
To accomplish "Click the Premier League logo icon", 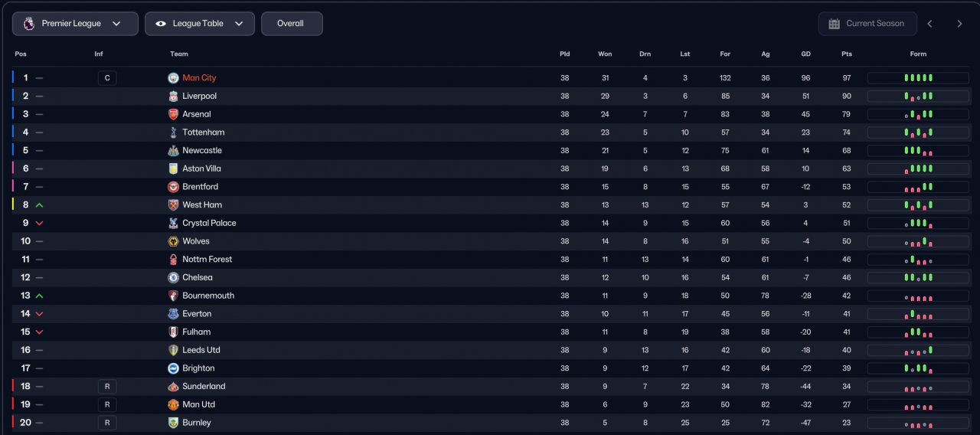I will click(28, 24).
